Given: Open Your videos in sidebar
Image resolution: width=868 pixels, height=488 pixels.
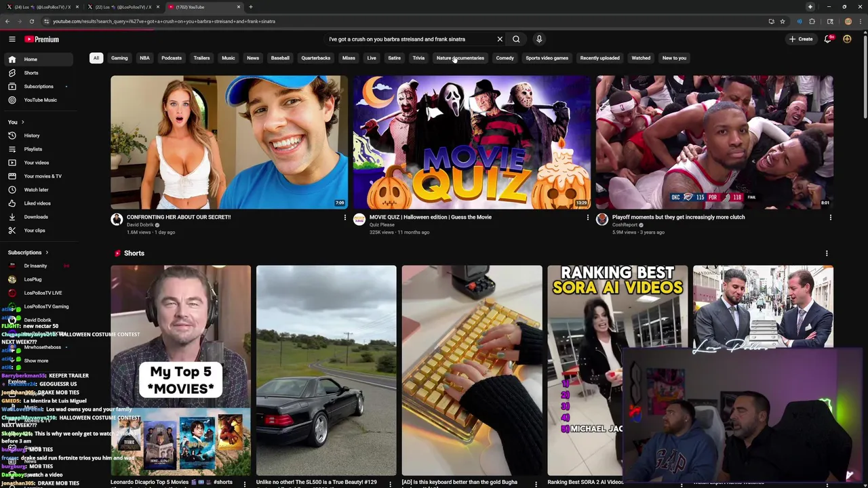Looking at the screenshot, I should [x=39, y=163].
